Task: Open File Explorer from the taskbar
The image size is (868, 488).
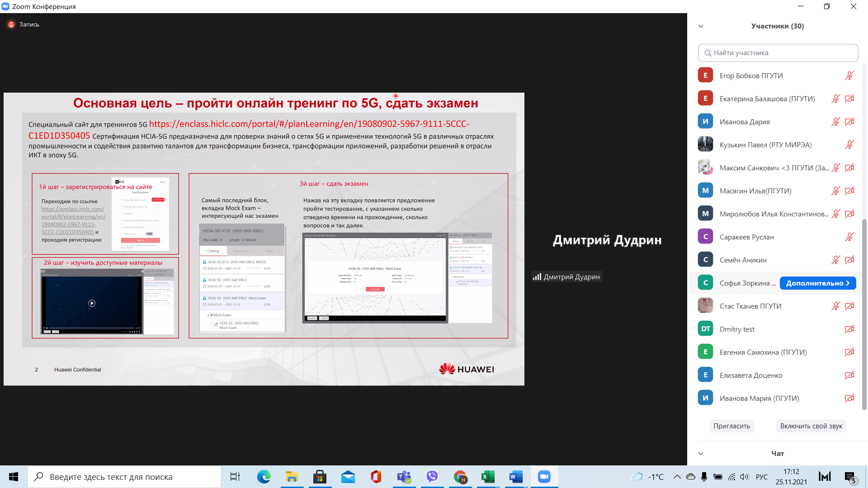Action: point(292,477)
